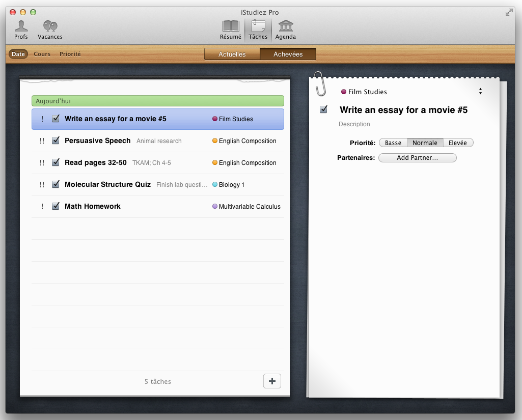
Task: Sort tasks by Cours
Action: click(42, 54)
